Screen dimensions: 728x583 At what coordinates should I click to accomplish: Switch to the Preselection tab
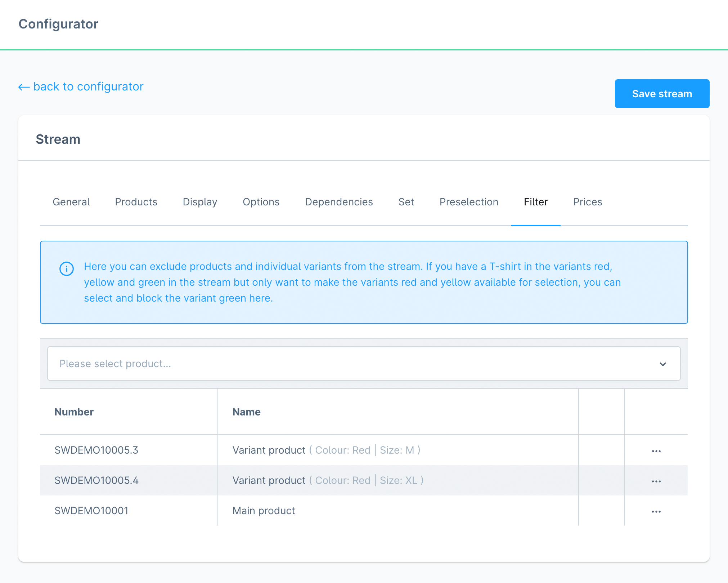(469, 202)
